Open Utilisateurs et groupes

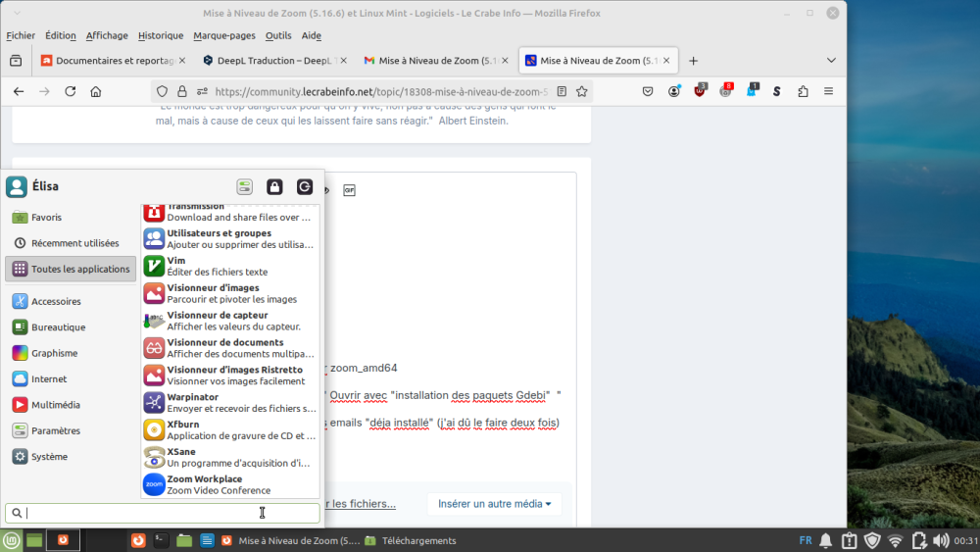coord(230,238)
